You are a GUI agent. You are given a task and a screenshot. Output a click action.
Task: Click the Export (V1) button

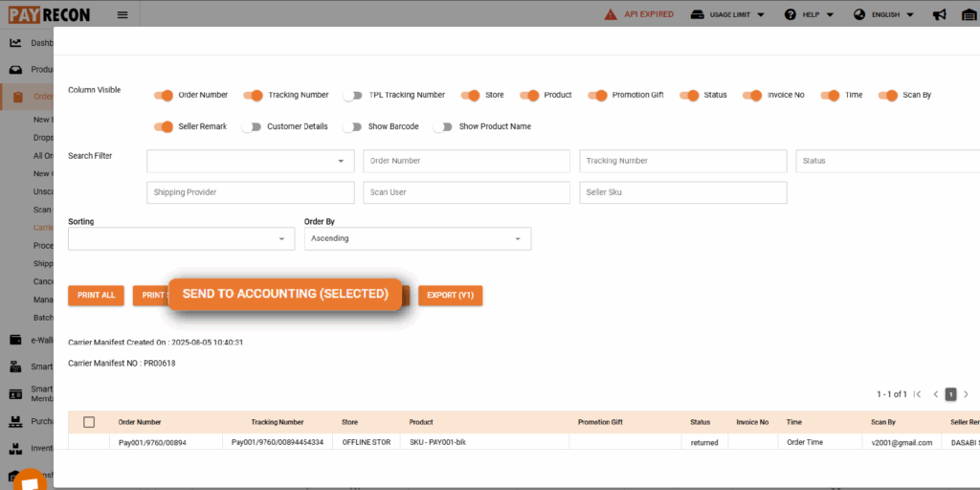(450, 295)
